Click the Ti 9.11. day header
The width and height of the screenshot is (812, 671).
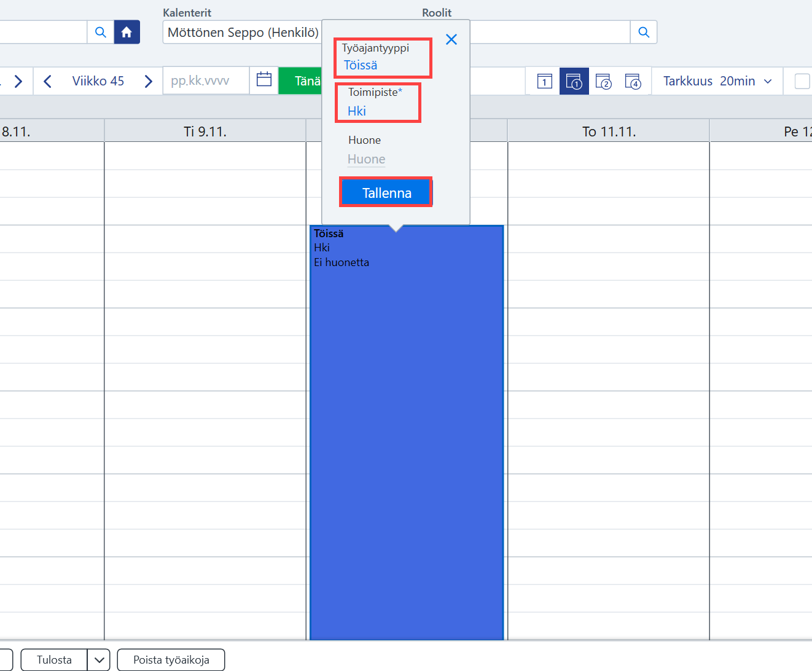coord(205,131)
